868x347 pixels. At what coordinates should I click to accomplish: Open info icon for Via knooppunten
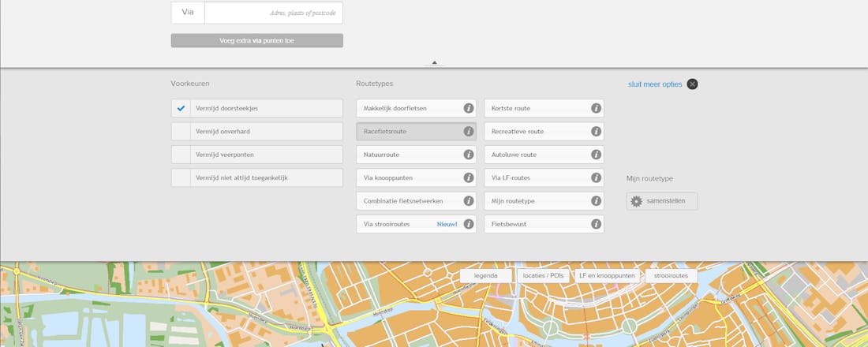tap(468, 178)
